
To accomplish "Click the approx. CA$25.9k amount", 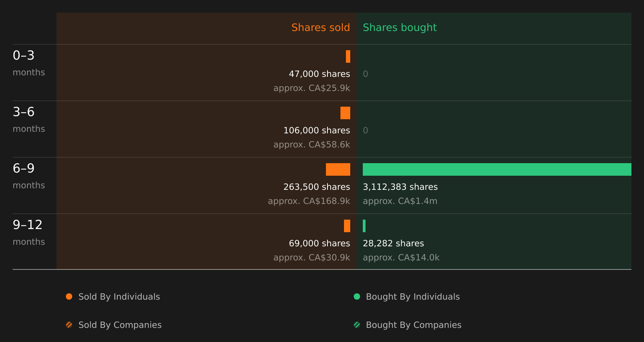I will [x=312, y=88].
